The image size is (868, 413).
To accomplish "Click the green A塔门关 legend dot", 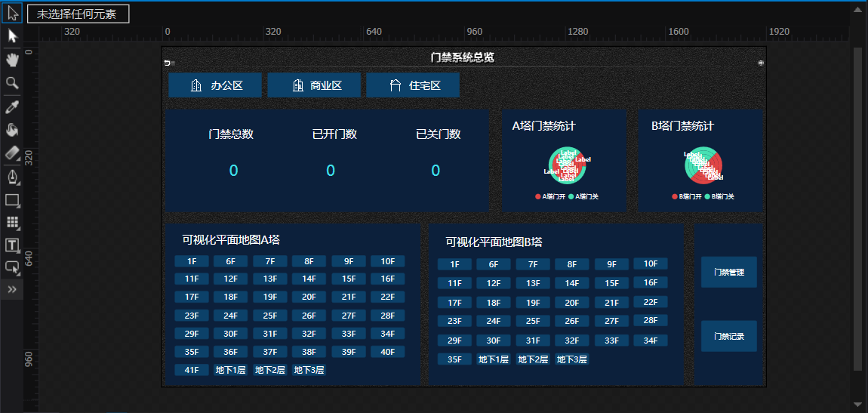I will [x=571, y=196].
